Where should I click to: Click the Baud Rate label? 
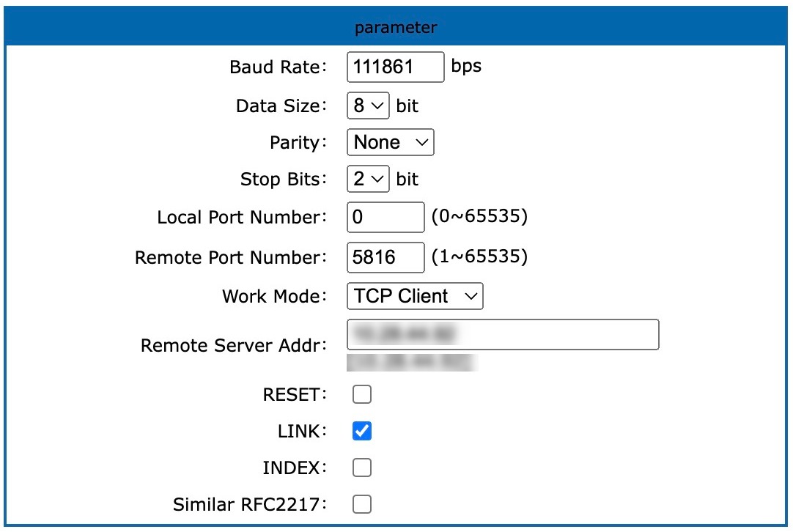(279, 67)
